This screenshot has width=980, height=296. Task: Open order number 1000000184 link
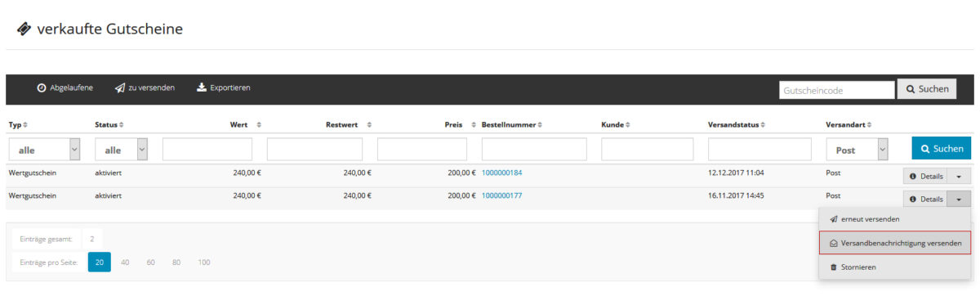coord(501,173)
